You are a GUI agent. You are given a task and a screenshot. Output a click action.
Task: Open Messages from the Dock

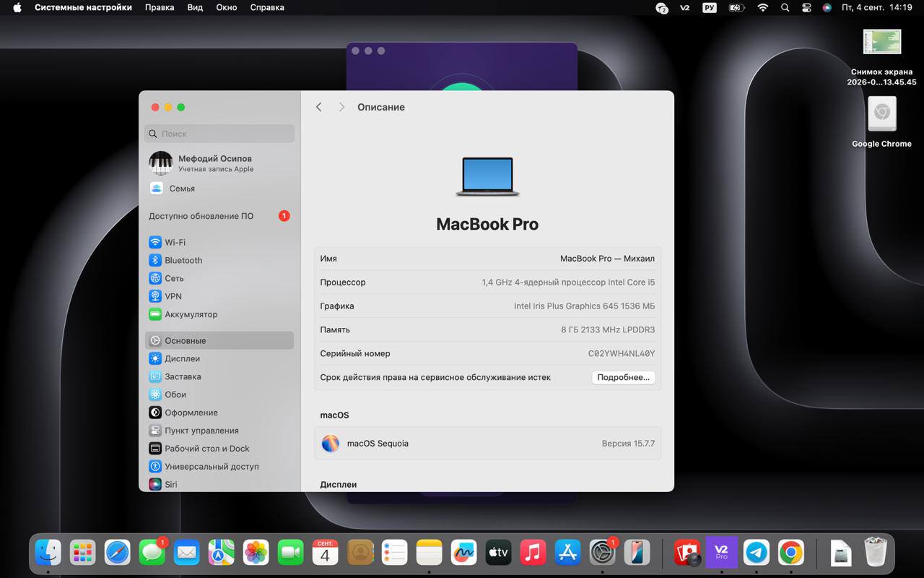click(x=152, y=553)
